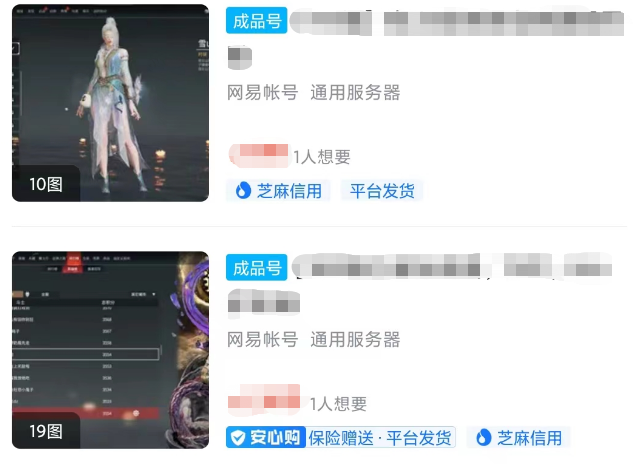Click the first listing's 1人想要 text

coord(322,157)
